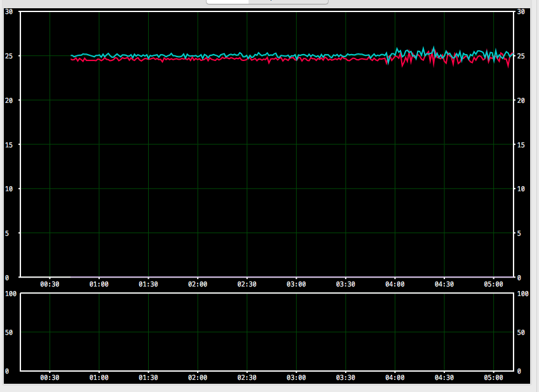Click the 04:30 label below the lower chart
This screenshot has width=539, height=392.
[x=444, y=377]
